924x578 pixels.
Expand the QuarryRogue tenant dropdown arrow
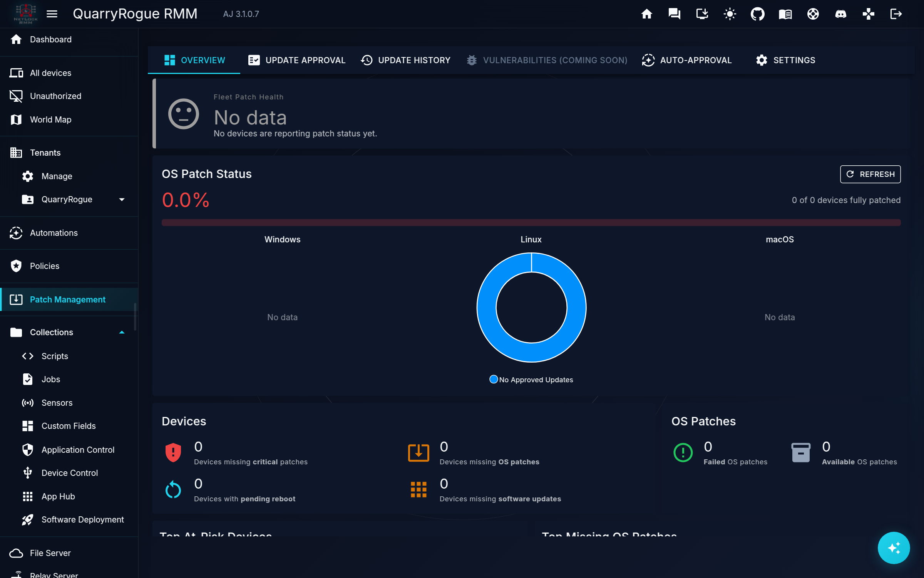coord(122,200)
